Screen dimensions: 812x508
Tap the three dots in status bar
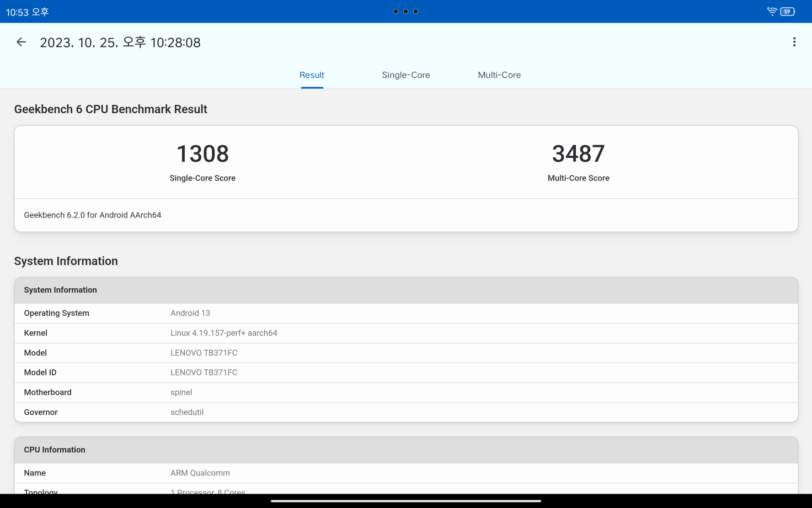tap(405, 11)
